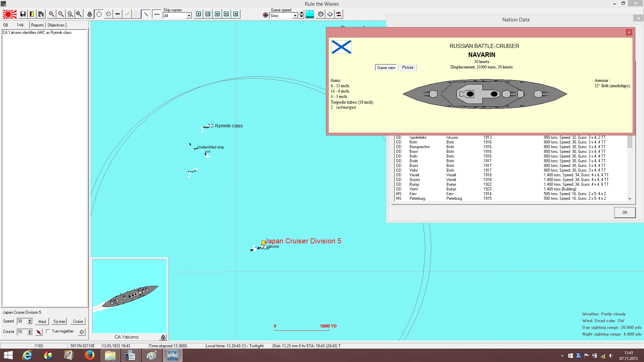Click the Japanese rising sun flag icon
The image size is (644, 362).
[10, 14]
